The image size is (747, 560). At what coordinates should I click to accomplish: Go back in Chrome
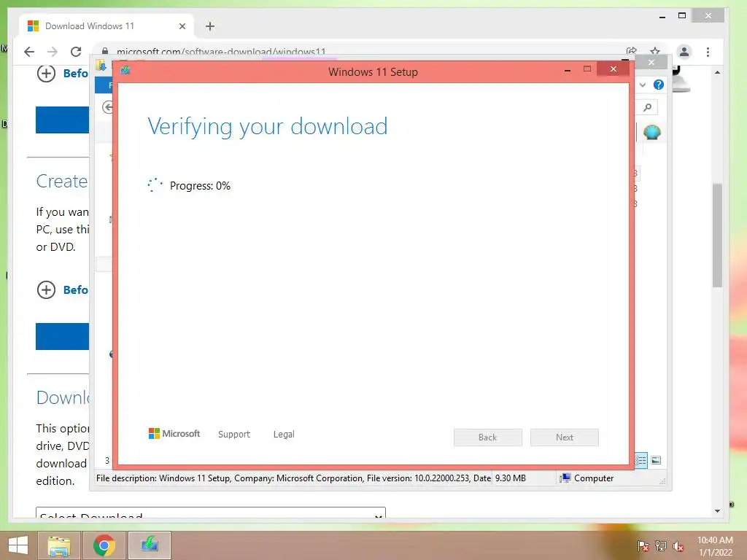tap(29, 52)
